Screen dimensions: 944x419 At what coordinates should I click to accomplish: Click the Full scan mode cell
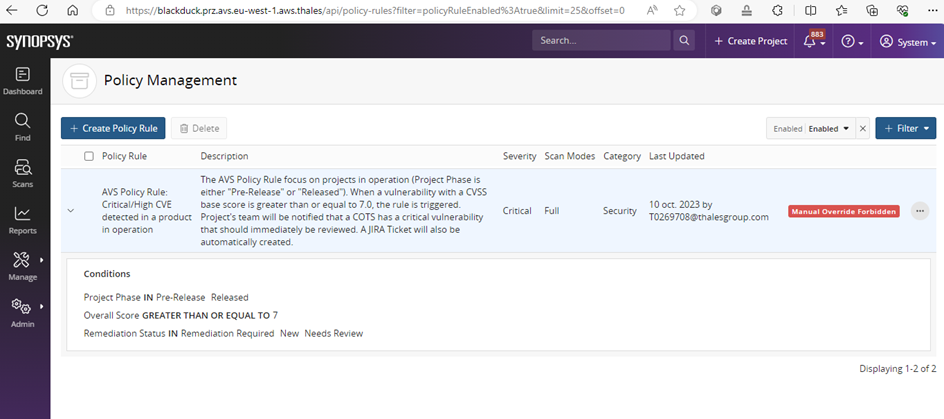(x=552, y=211)
